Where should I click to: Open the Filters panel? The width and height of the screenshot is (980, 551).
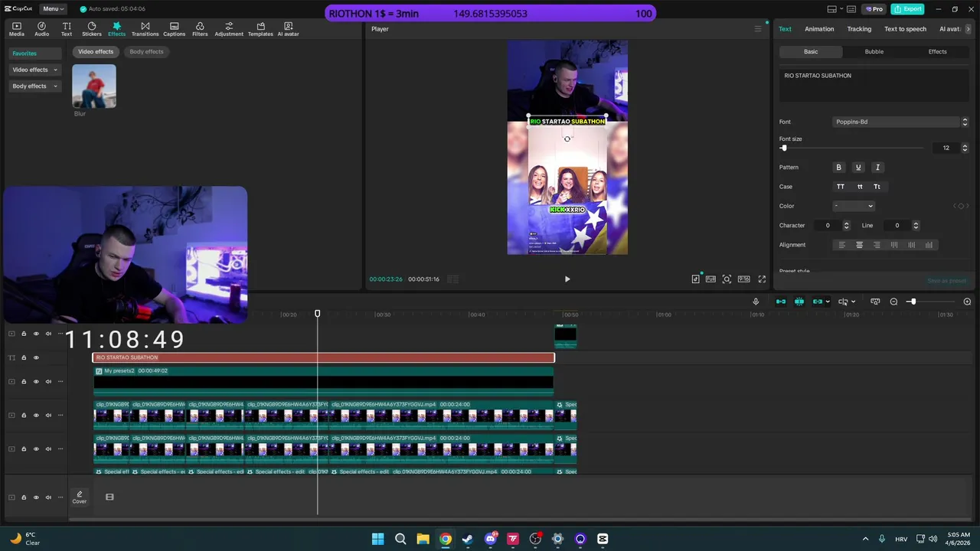click(x=200, y=29)
